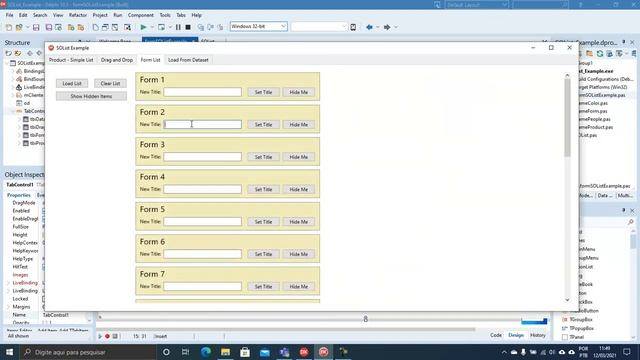The height and width of the screenshot is (360, 640).
Task: Select the Name property row in Object Inspector
Action: (48, 315)
